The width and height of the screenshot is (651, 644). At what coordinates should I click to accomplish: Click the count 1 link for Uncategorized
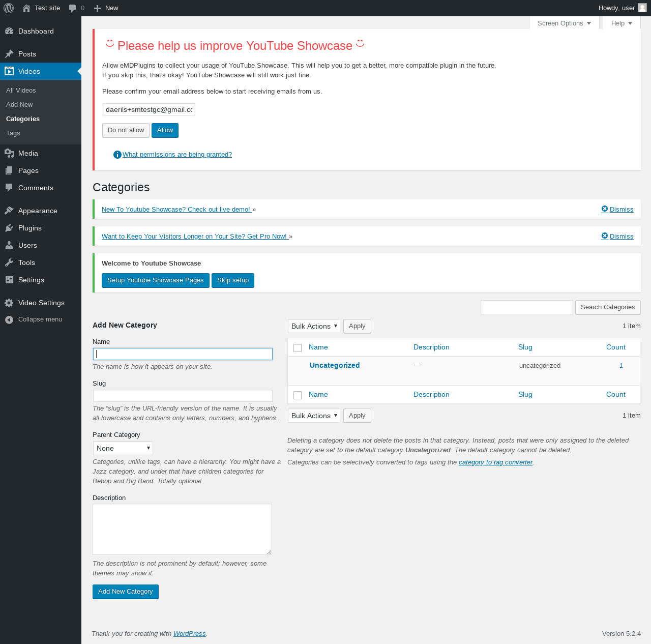pyautogui.click(x=621, y=366)
